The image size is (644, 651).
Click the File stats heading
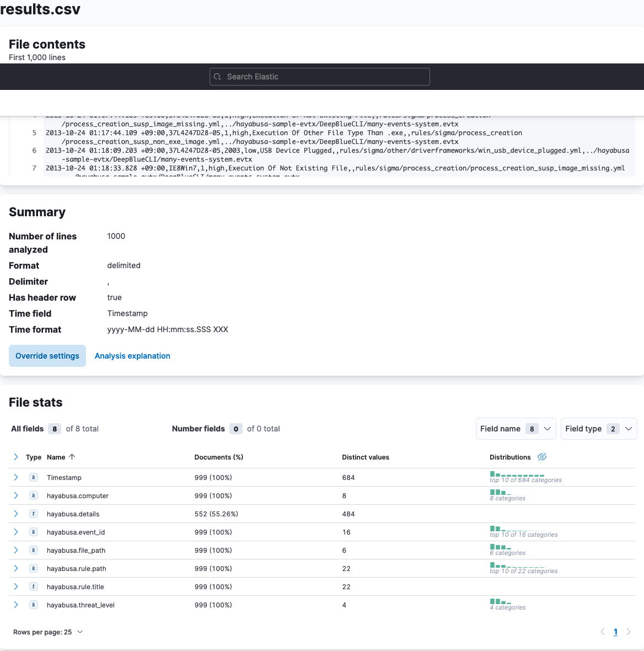36,402
